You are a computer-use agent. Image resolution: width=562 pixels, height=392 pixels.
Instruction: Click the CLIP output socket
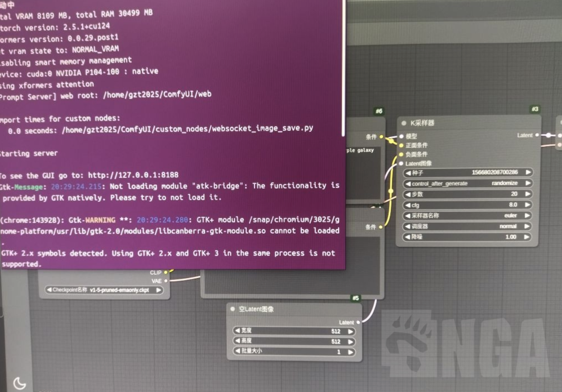click(x=166, y=272)
